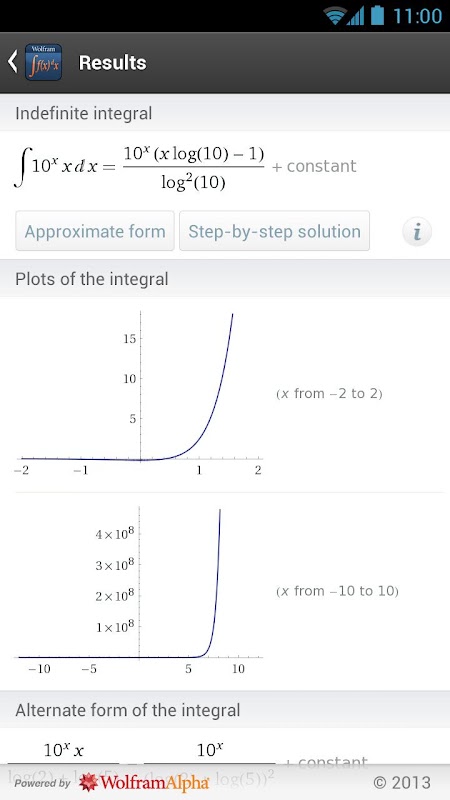450x800 pixels.
Task: Tap the WolframAlpha star logo
Action: click(x=89, y=782)
